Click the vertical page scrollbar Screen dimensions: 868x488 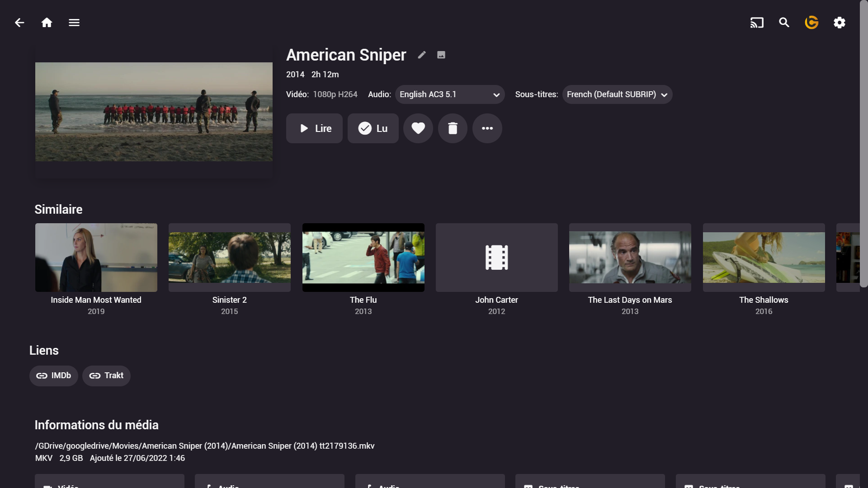863,145
